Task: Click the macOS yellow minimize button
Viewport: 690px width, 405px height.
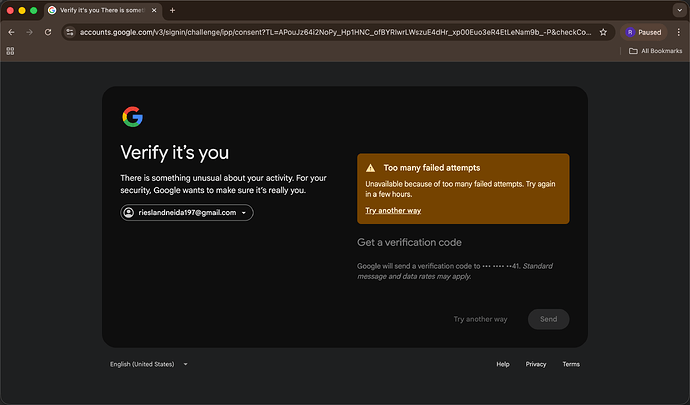Action: point(22,10)
